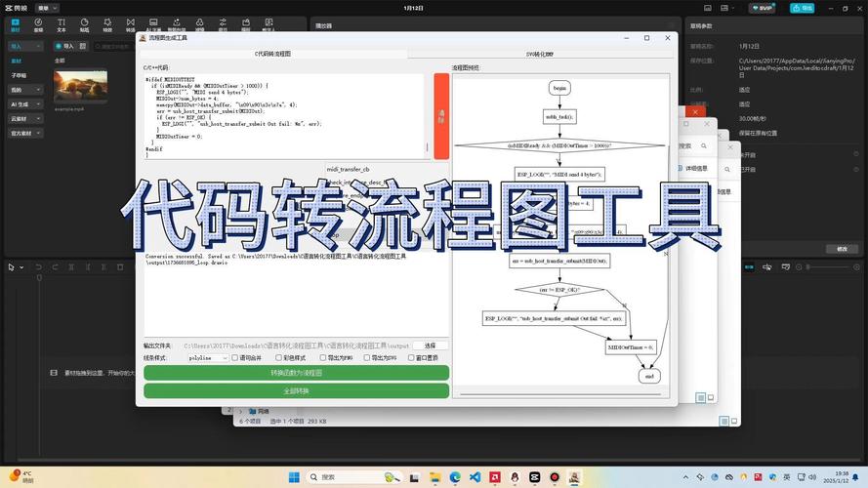Open Windows Start menu
Viewport: 868px width, 488px height.
coord(294,477)
